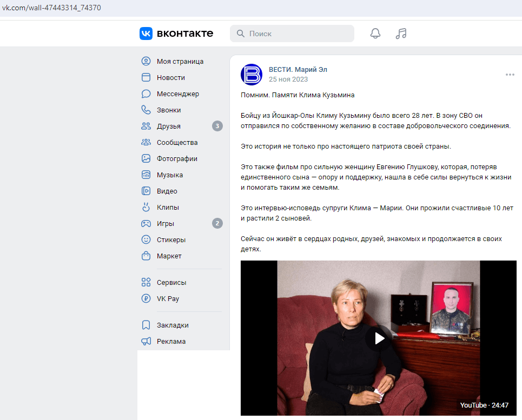522x420 pixels.
Task: Open the post options three-dot menu
Action: (510, 75)
